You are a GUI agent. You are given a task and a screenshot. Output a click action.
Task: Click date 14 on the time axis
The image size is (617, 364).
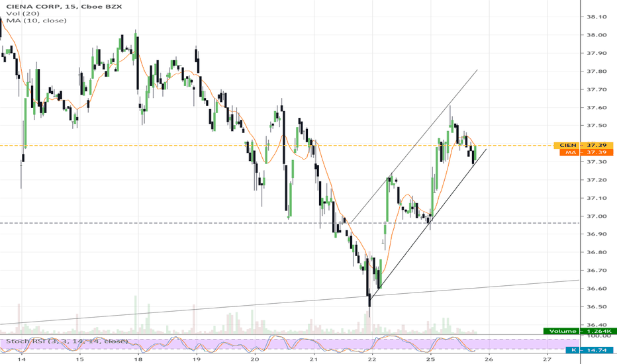[22, 359]
